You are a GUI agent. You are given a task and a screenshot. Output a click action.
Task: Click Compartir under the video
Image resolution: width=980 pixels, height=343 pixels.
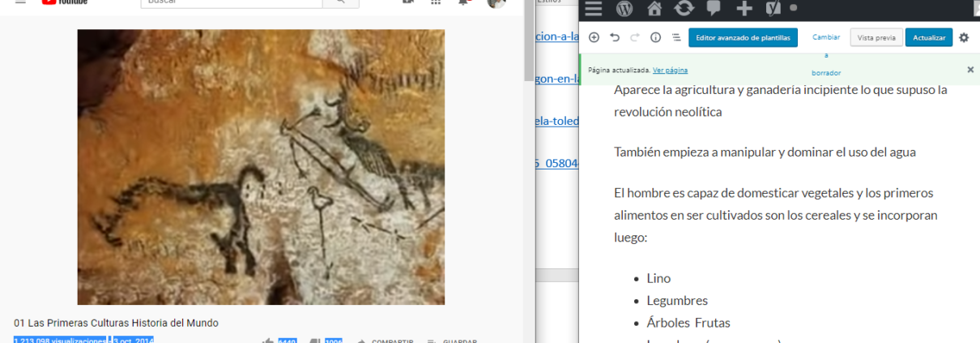pos(386,341)
